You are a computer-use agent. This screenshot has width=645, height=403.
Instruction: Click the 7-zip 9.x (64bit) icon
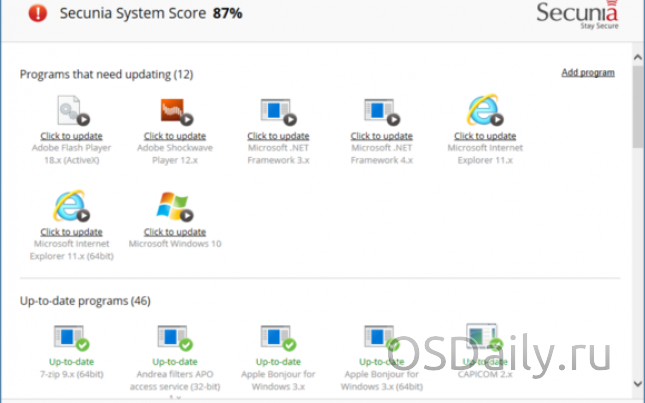point(72,337)
